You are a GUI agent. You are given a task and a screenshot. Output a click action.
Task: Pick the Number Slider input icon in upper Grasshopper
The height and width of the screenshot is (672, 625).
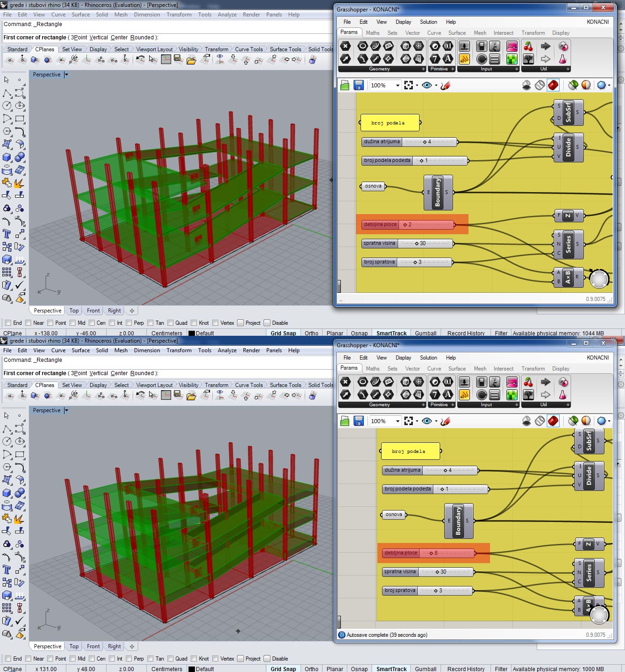(x=464, y=46)
